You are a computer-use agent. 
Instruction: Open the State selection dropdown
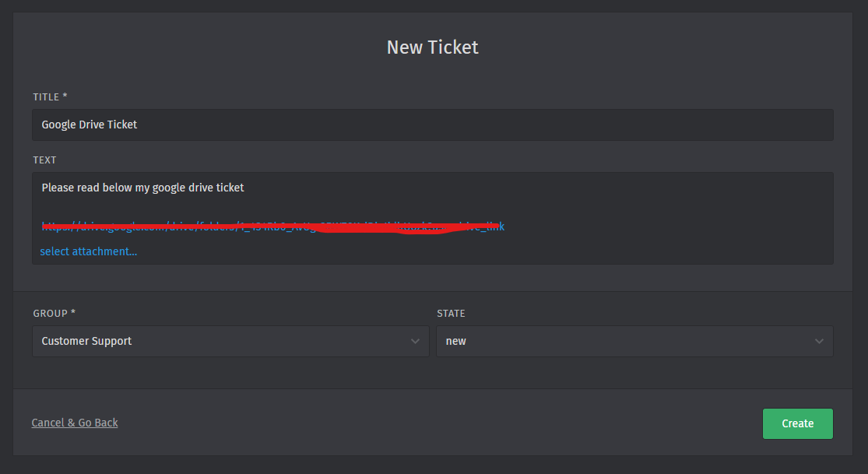[634, 342]
